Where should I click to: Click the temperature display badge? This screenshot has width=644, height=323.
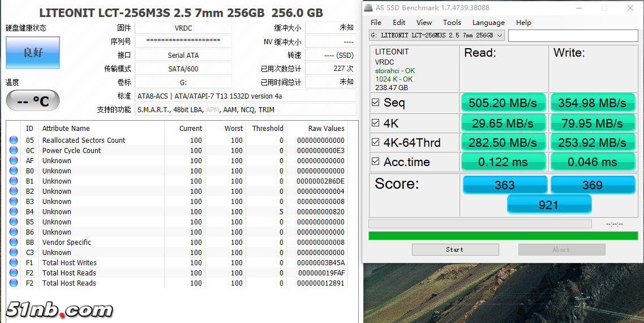tap(33, 101)
